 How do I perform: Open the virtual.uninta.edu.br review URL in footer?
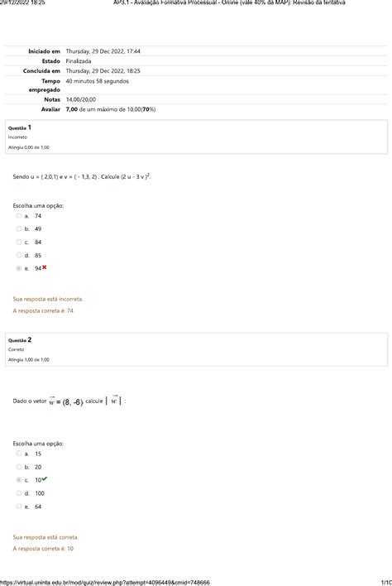pyautogui.click(x=105, y=582)
